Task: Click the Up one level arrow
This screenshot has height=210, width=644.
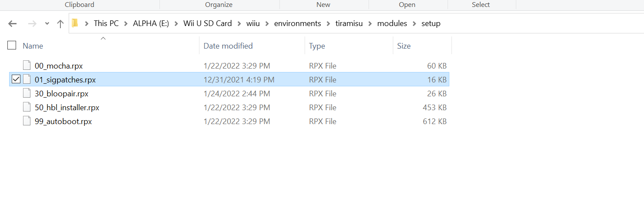Action: (x=60, y=24)
